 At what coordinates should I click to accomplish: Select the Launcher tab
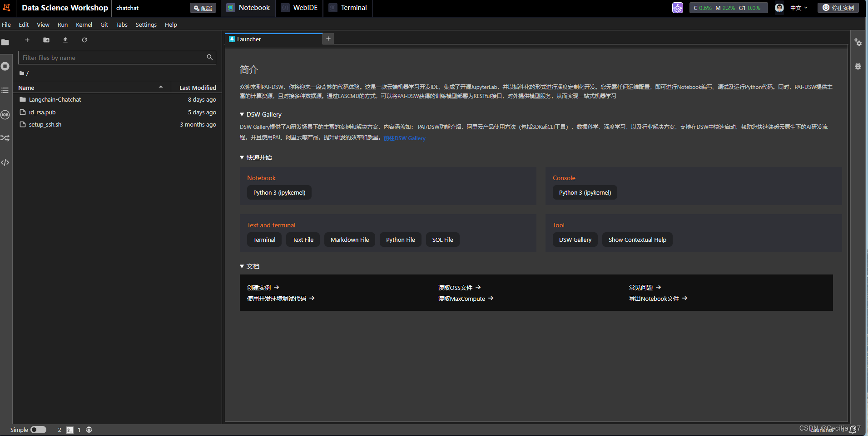click(x=274, y=39)
